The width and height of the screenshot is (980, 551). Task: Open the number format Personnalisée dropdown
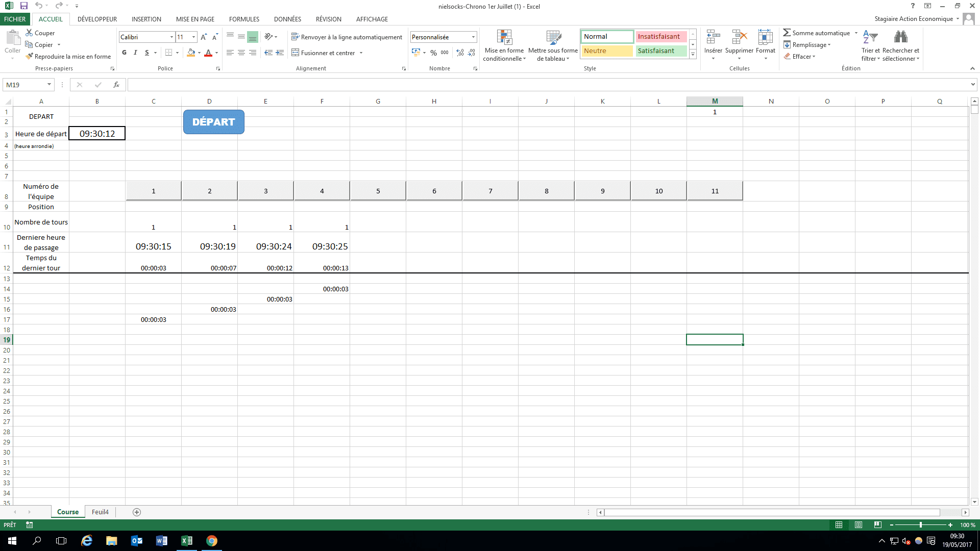(473, 37)
